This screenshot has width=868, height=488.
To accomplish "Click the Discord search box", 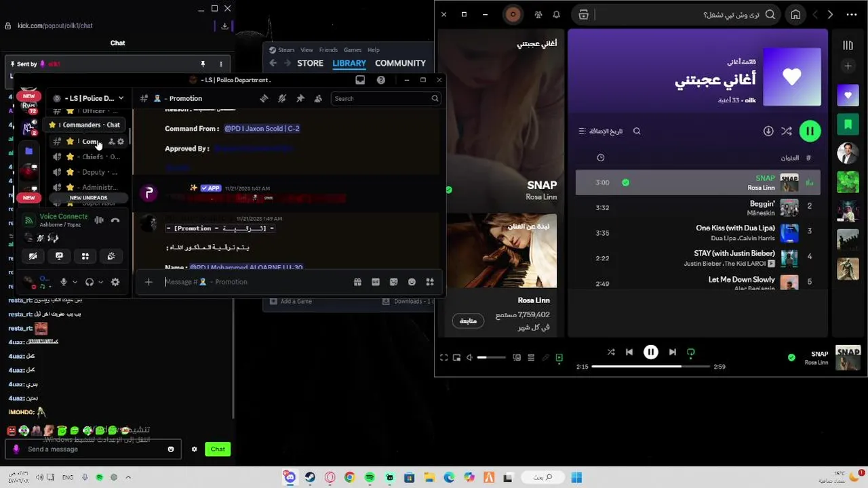I will click(386, 98).
